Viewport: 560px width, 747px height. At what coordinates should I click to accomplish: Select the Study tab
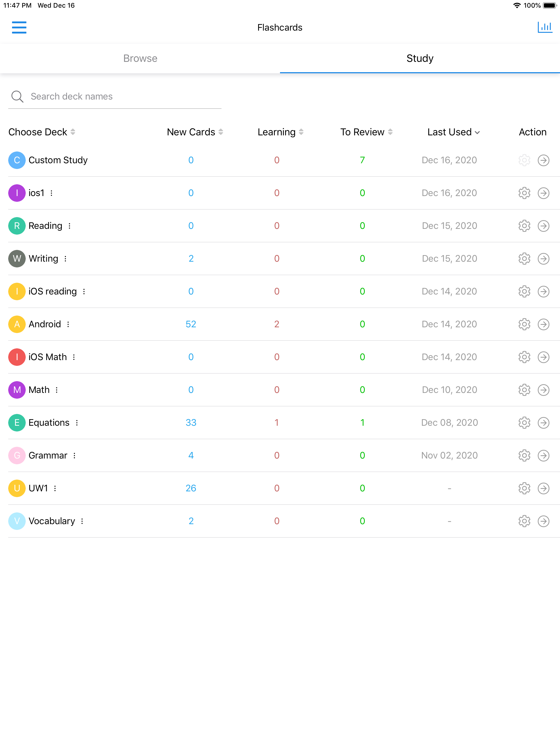click(419, 58)
